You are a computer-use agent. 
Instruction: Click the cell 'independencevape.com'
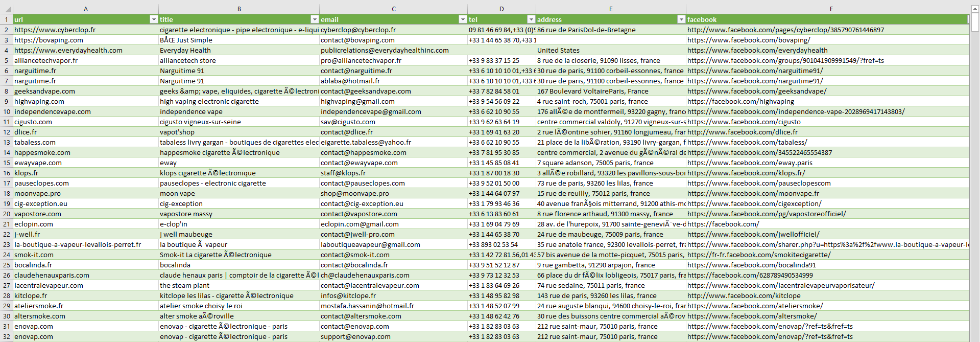(86, 111)
